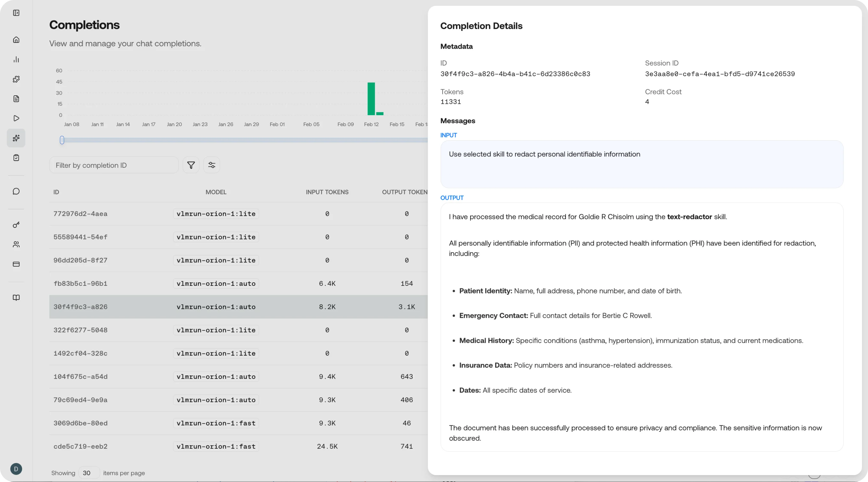Open the play triangle icon in sidebar
The image size is (868, 482).
tap(16, 118)
